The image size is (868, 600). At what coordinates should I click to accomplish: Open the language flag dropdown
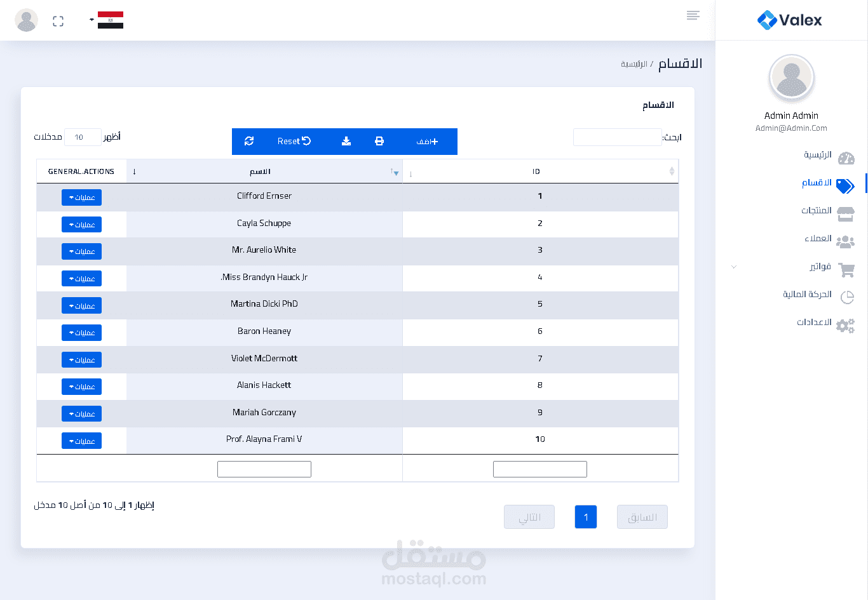pos(109,20)
